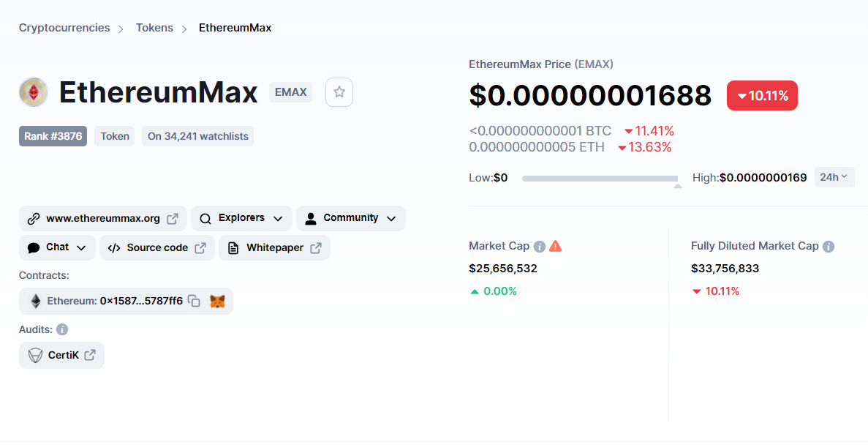Expand the Chat dropdown
868x445 pixels.
(x=57, y=247)
